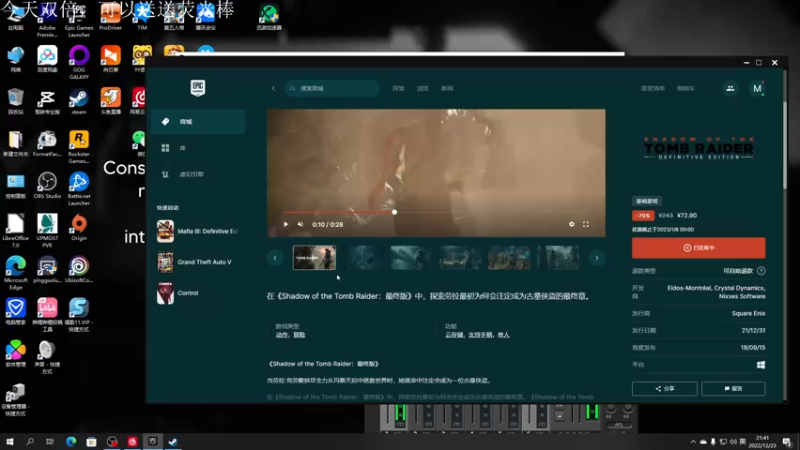Click the -70% discount badge

coord(643,216)
